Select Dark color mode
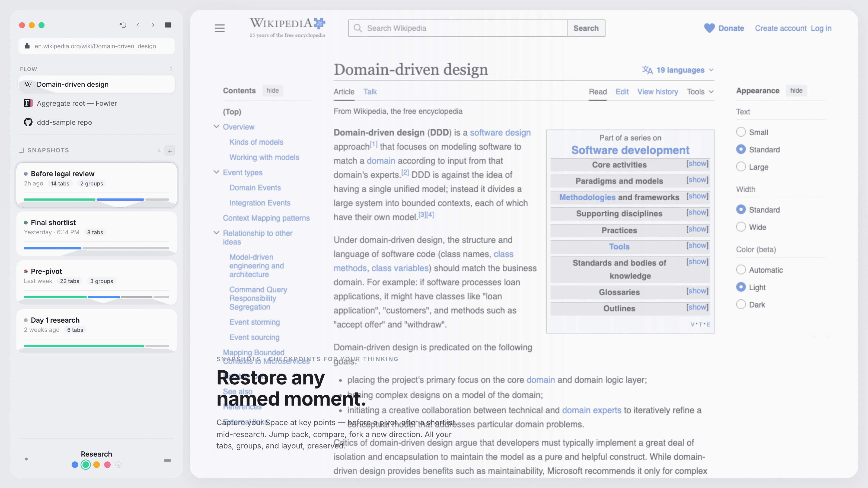 [741, 304]
